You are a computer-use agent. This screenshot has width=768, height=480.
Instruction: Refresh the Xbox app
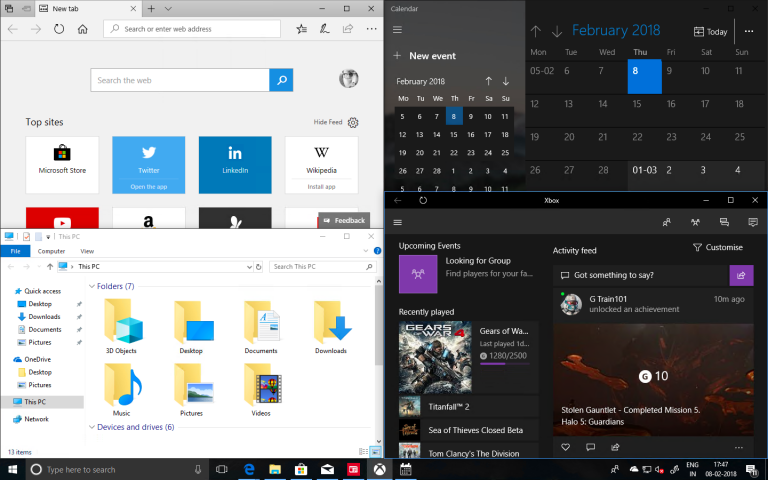pyautogui.click(x=423, y=200)
